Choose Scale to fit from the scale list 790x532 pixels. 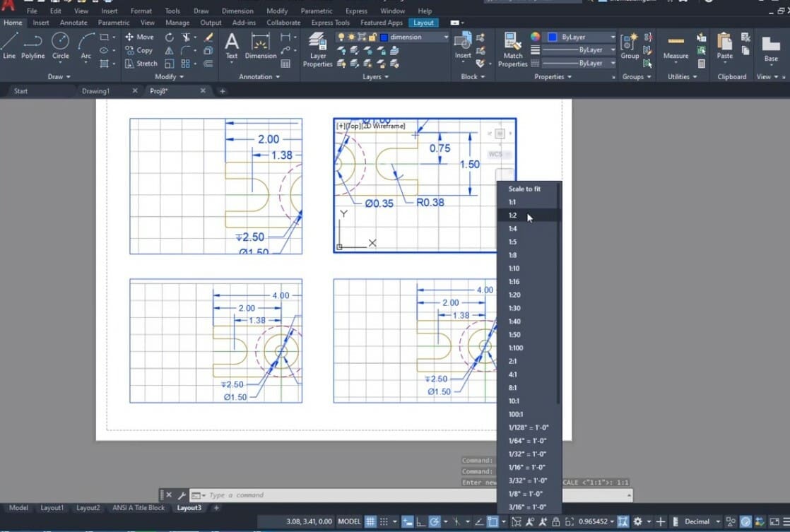point(524,189)
